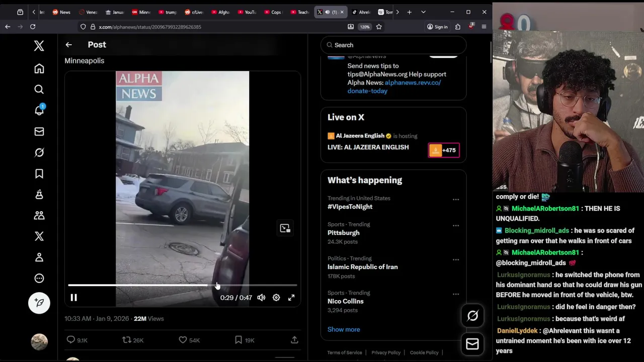
Task: Open More options circle in sidebar
Action: [39, 279]
